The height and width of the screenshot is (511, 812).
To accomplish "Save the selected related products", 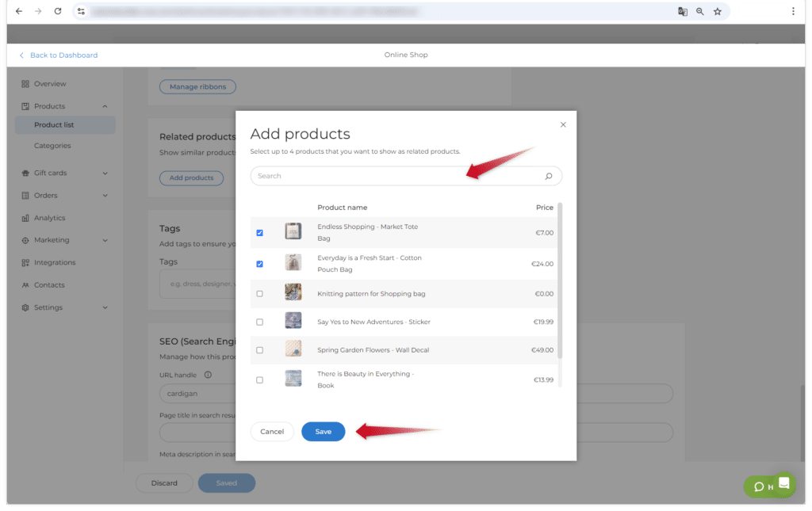I will pos(323,432).
